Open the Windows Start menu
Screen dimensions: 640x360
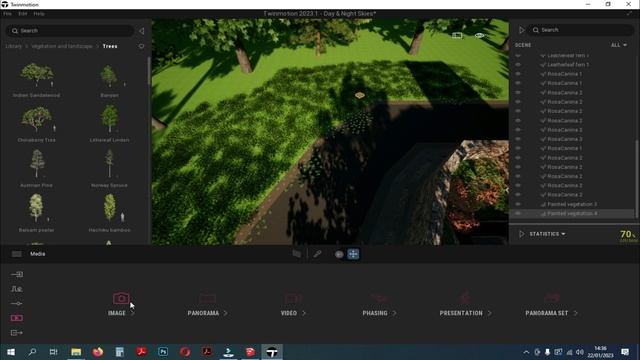coord(11,352)
